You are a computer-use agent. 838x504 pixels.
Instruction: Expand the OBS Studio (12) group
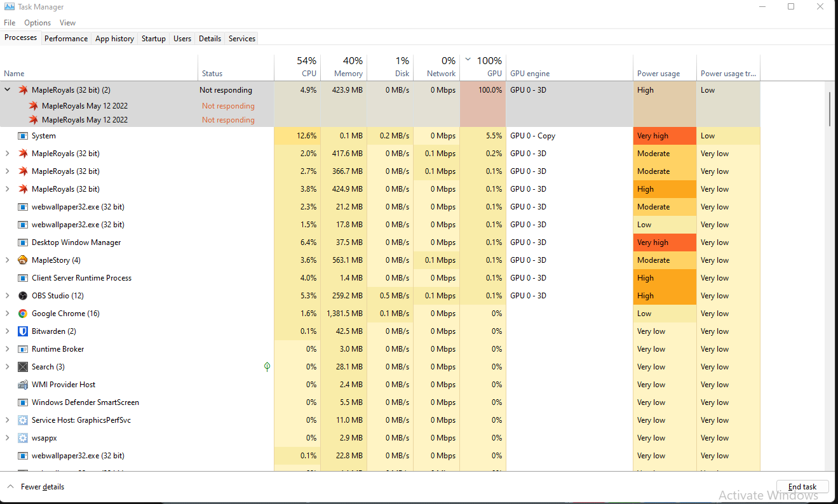[8, 296]
